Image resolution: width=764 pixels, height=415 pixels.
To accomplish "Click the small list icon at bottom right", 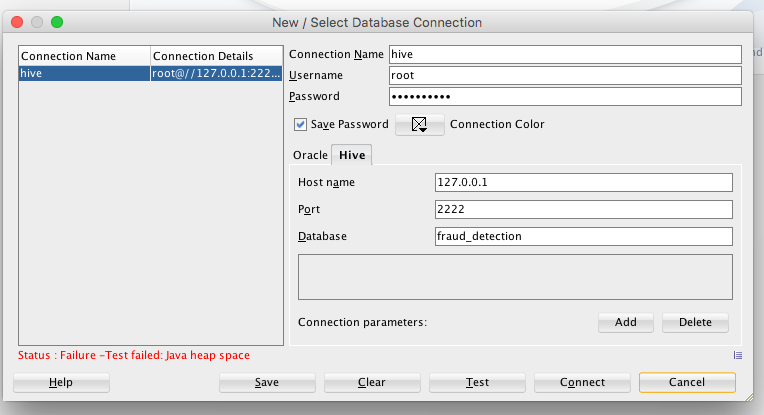I will (738, 354).
